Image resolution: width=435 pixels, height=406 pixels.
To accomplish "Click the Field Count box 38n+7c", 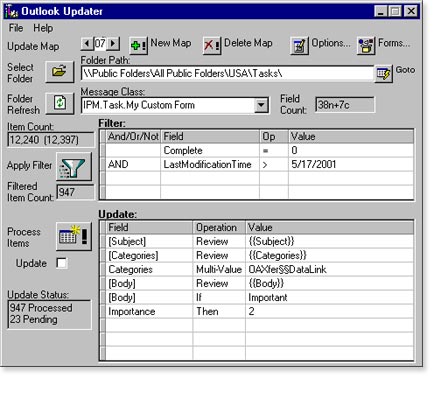I will point(345,105).
